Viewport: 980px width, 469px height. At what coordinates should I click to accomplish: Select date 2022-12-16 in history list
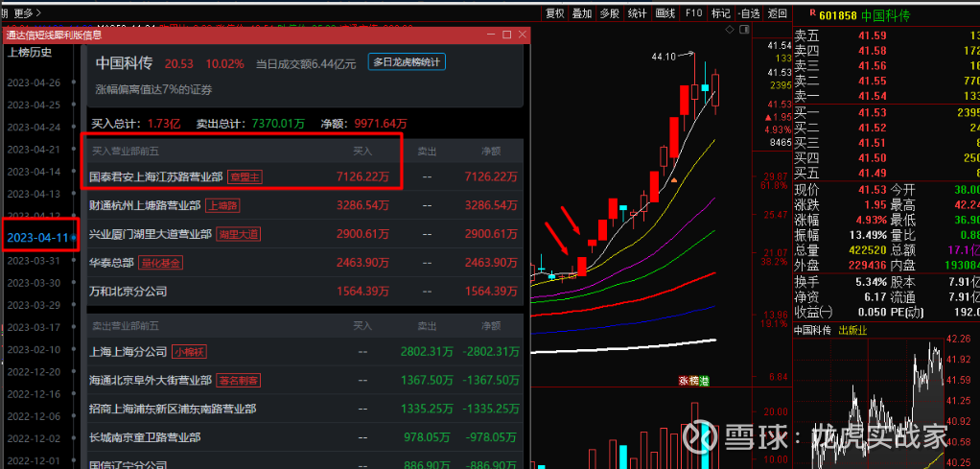coord(34,394)
